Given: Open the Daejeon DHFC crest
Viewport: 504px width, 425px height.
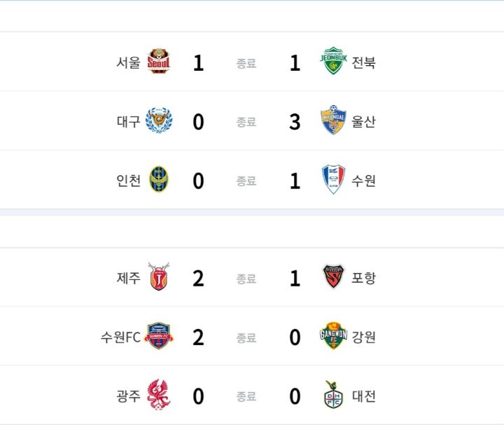Looking at the screenshot, I should tap(333, 394).
